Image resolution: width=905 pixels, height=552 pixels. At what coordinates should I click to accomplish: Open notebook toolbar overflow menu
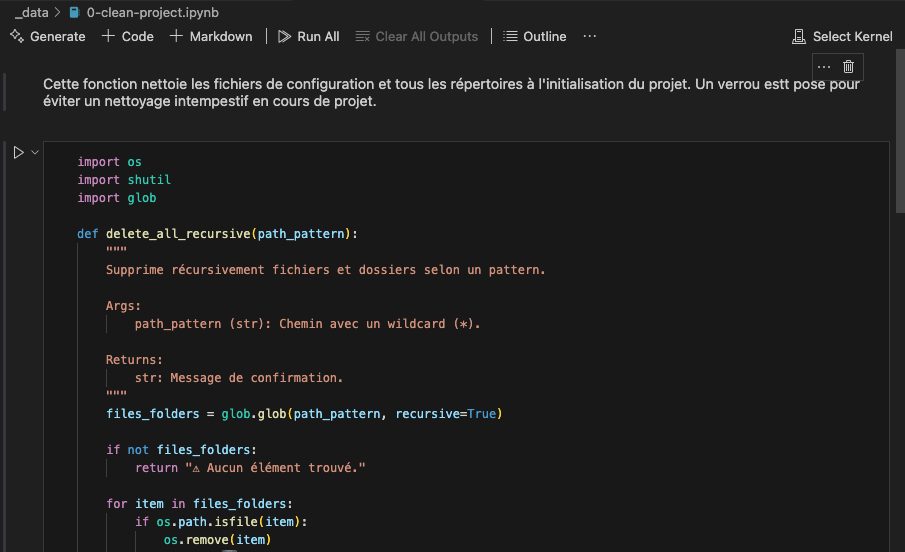[589, 36]
